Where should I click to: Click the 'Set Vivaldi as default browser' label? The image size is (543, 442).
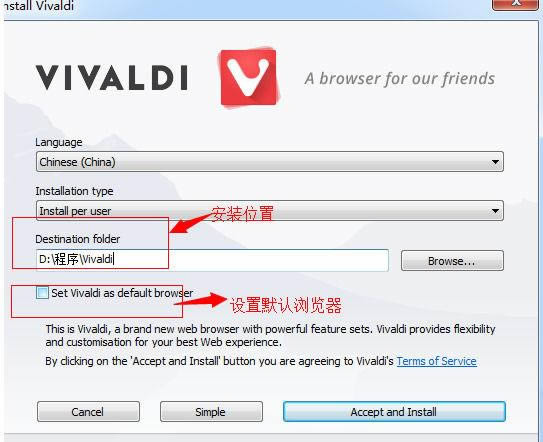122,293
